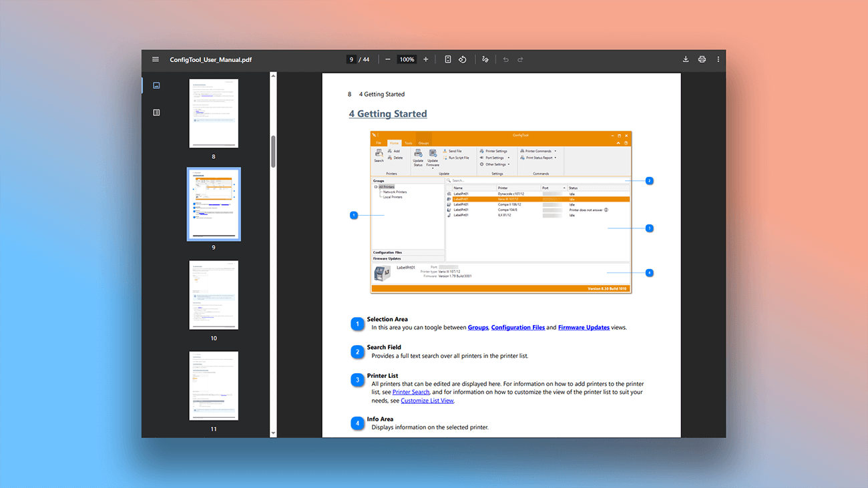Open the more options menu

tap(718, 59)
